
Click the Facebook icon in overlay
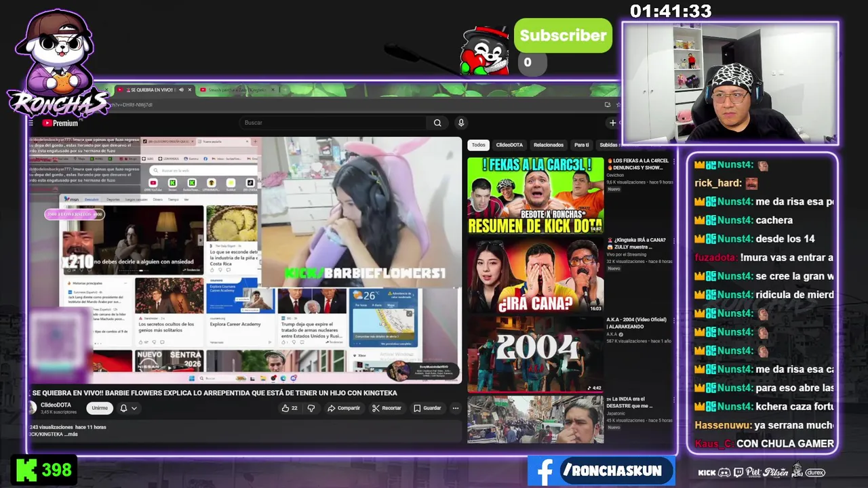tap(544, 471)
